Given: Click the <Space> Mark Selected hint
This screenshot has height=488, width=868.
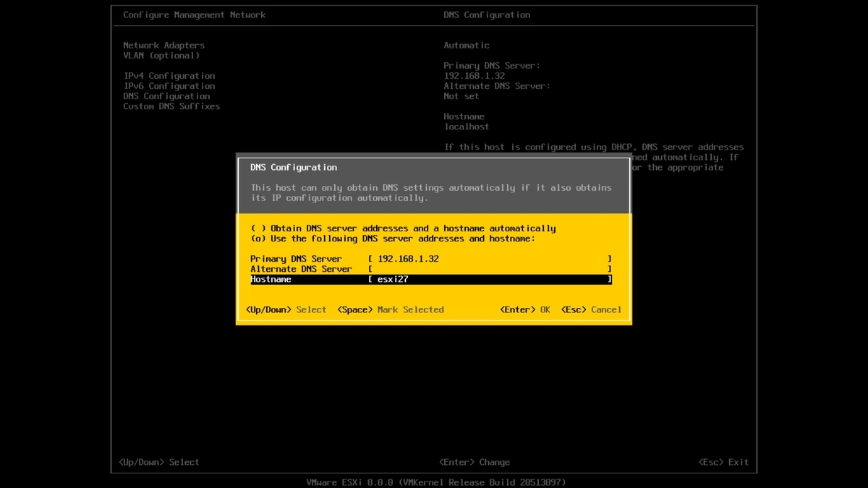Looking at the screenshot, I should pyautogui.click(x=391, y=309).
